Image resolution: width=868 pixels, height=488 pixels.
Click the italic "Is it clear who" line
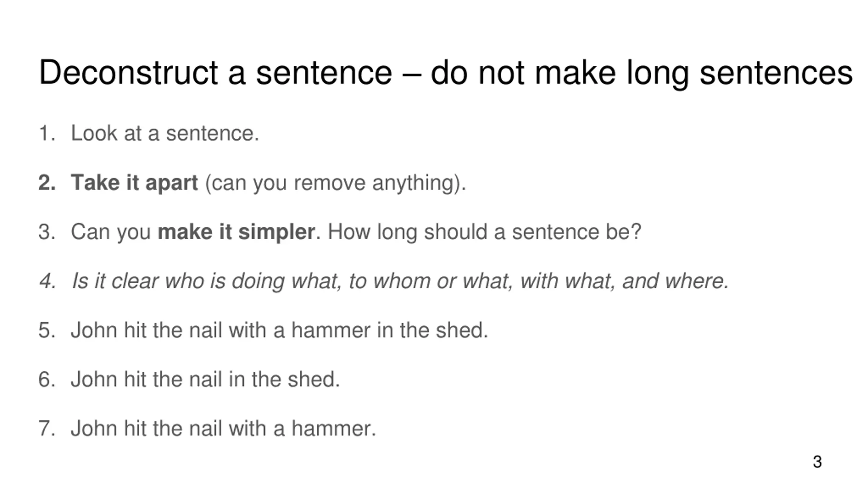(x=400, y=281)
